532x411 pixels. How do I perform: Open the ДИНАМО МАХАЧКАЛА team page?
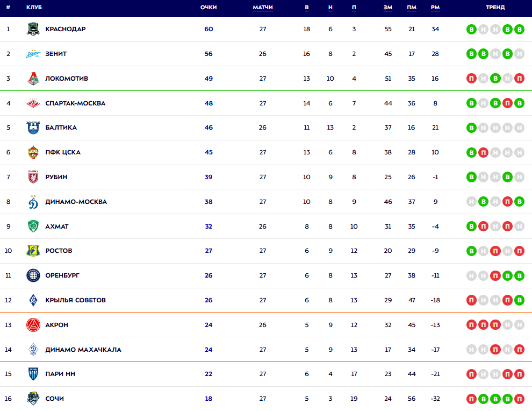83,350
